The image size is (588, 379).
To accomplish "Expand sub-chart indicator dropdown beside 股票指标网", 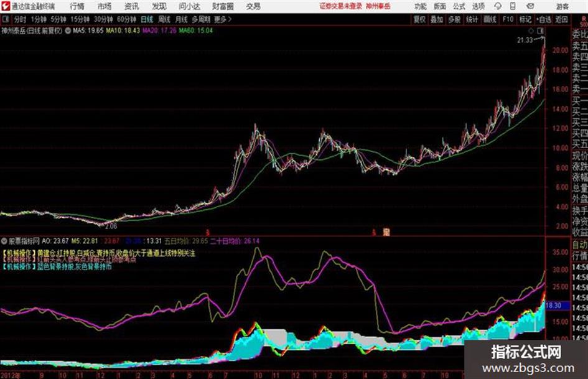I will coord(4,241).
